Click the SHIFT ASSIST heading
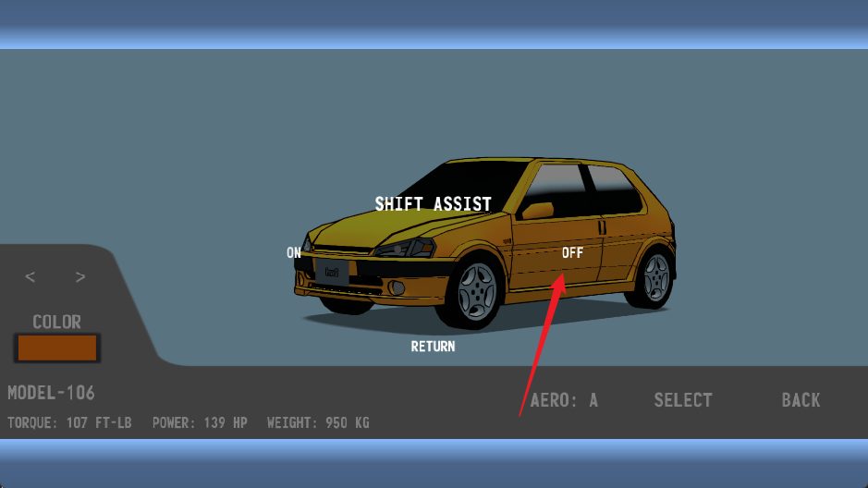 (x=433, y=203)
